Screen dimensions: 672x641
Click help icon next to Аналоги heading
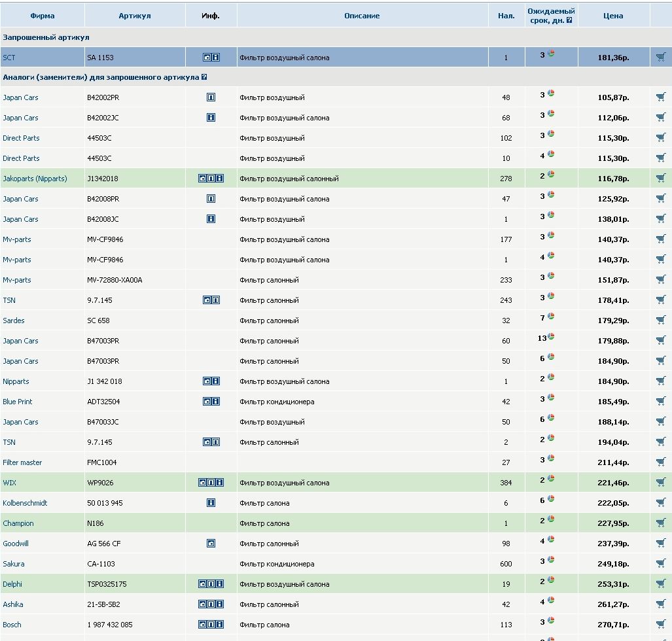coord(204,77)
